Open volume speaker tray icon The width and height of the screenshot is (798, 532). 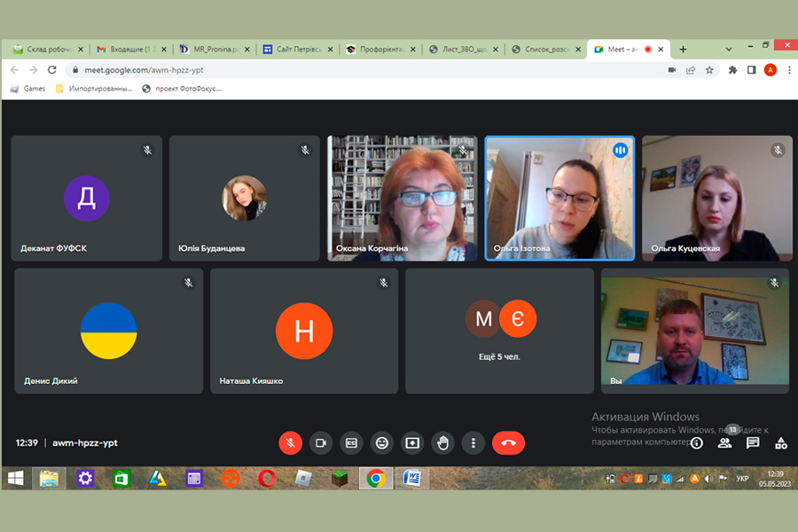pyautogui.click(x=708, y=479)
